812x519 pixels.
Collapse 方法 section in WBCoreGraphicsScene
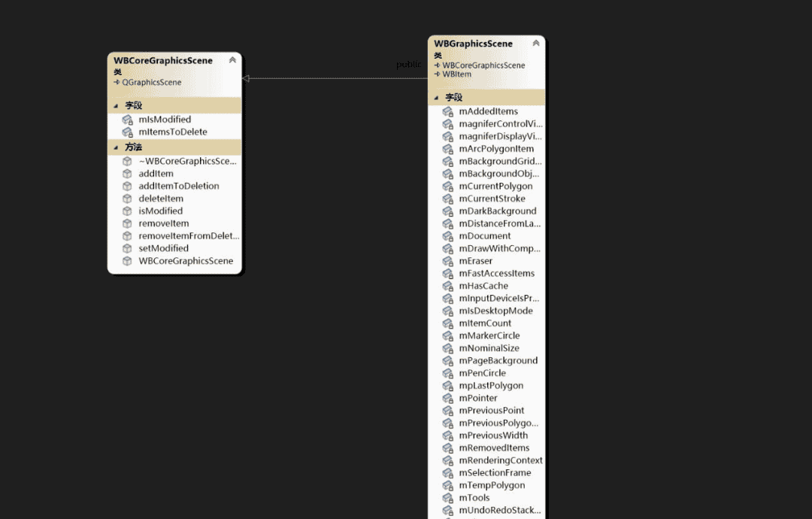(x=116, y=147)
